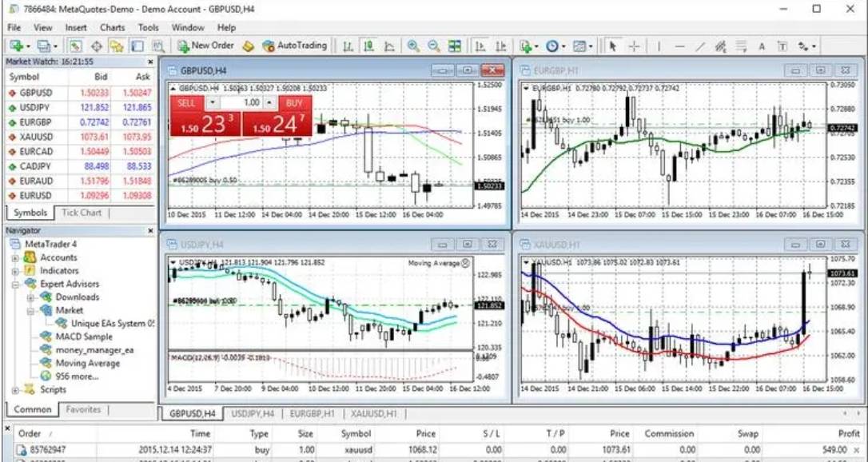Image resolution: width=868 pixels, height=462 pixels.
Task: Expand the Downloads tree node
Action: pos(31,297)
